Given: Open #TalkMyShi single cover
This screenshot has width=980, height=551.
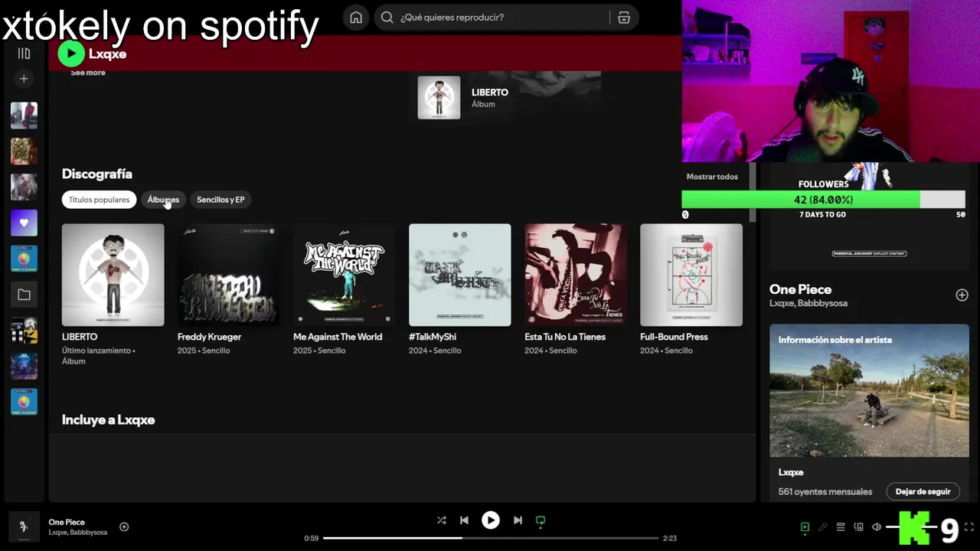Looking at the screenshot, I should point(459,275).
